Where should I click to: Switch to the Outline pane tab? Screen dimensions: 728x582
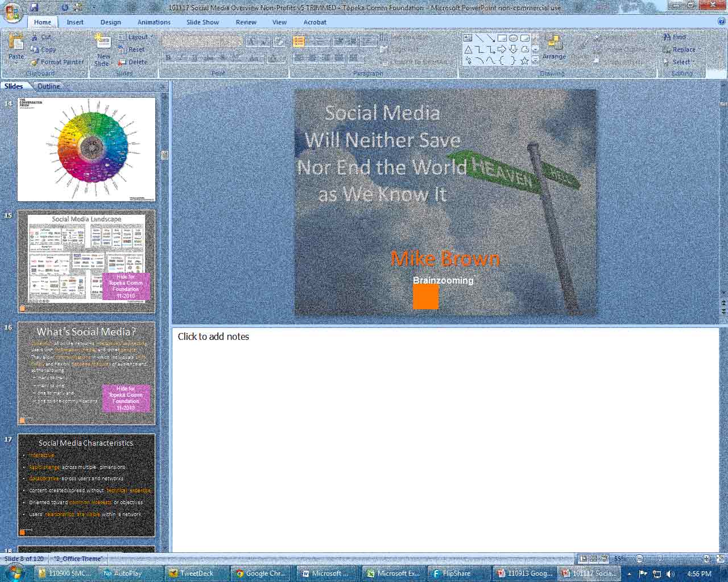48,86
